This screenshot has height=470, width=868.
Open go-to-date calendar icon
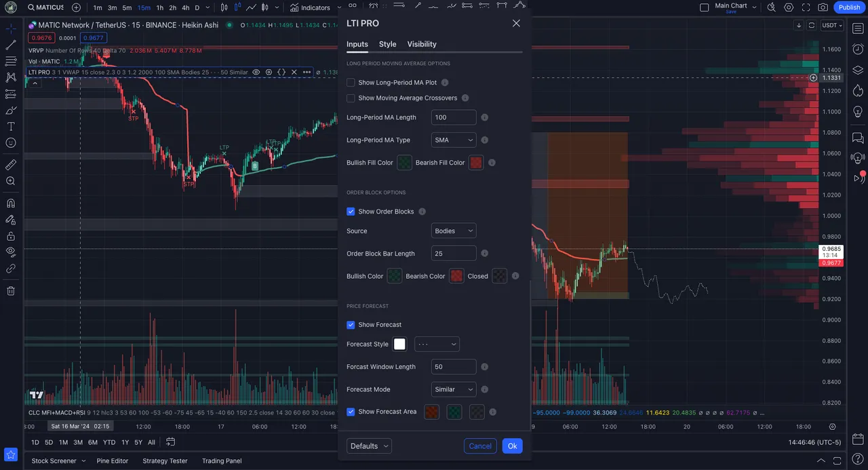[x=170, y=442]
